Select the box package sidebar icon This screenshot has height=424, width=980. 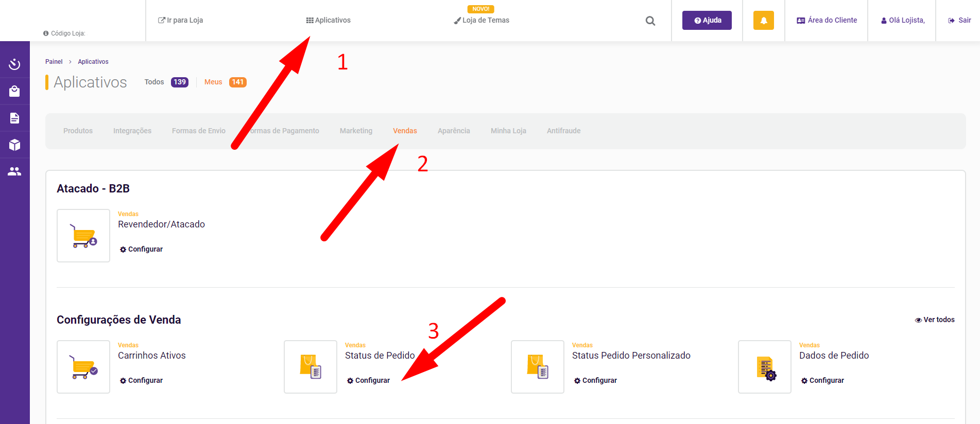coord(14,145)
